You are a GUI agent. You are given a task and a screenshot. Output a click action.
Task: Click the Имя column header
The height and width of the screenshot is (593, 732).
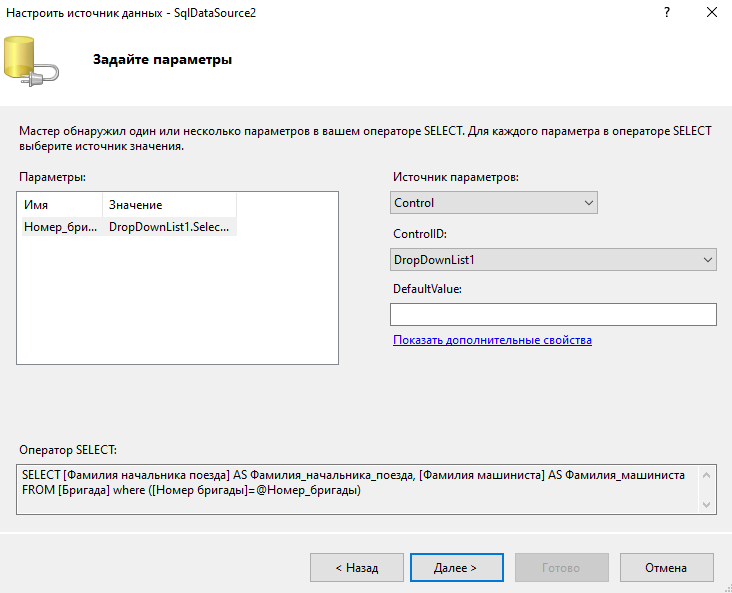(62, 205)
